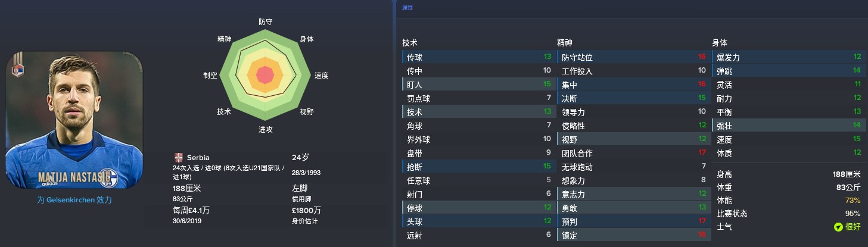Click the 爆发力 attribute row
Image resolution: width=868 pixels, height=247 pixels.
tap(788, 57)
